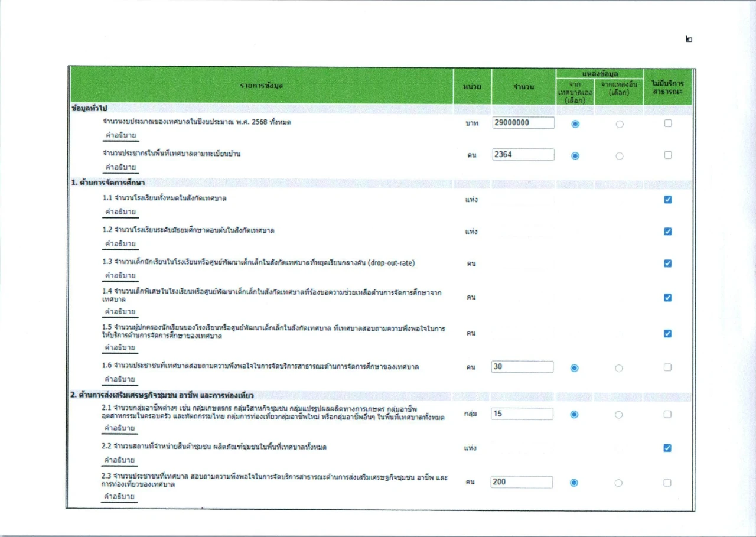Click the row 1.3 label mentioning drop-out-rate

tap(258, 263)
